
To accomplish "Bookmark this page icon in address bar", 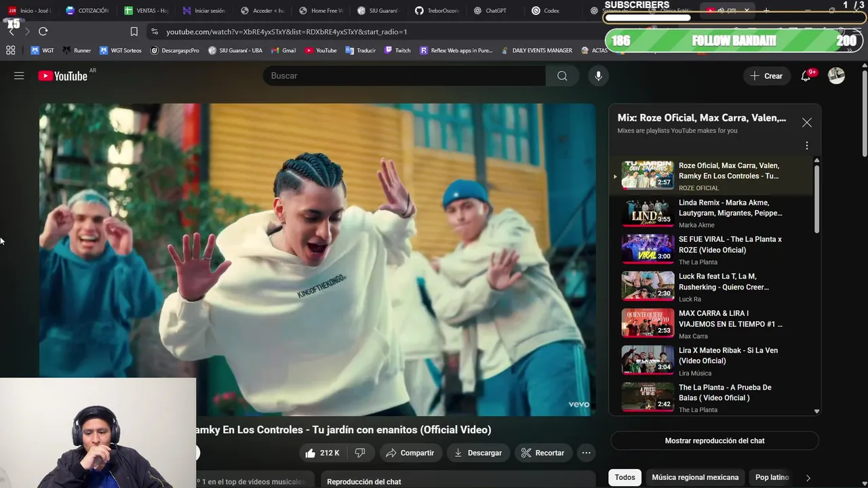I will (134, 31).
